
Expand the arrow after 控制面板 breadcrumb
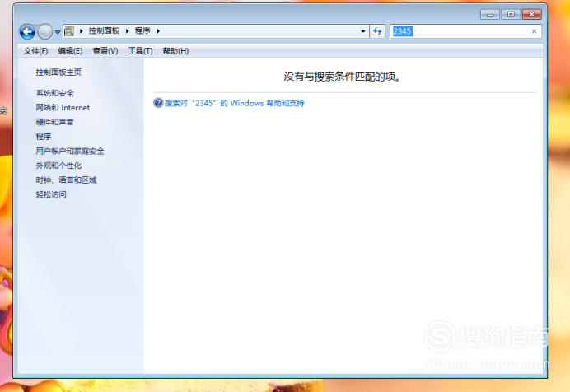127,31
